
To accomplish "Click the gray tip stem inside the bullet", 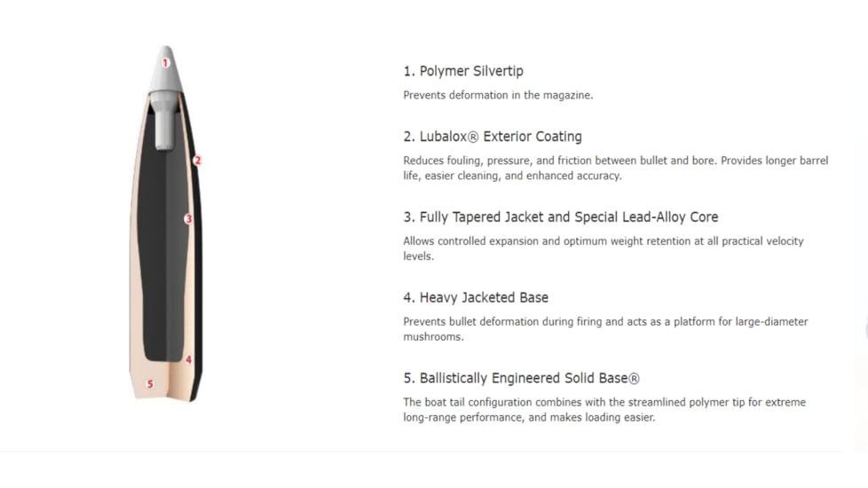I will [x=165, y=124].
